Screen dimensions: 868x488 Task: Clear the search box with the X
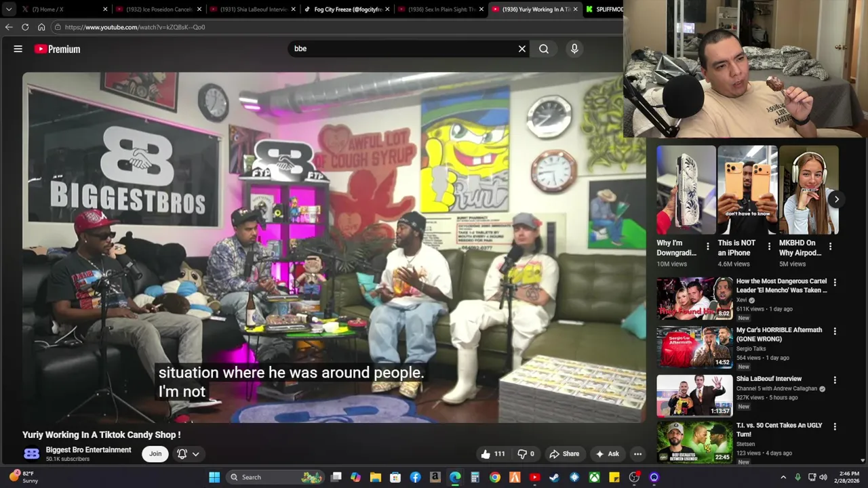point(522,49)
